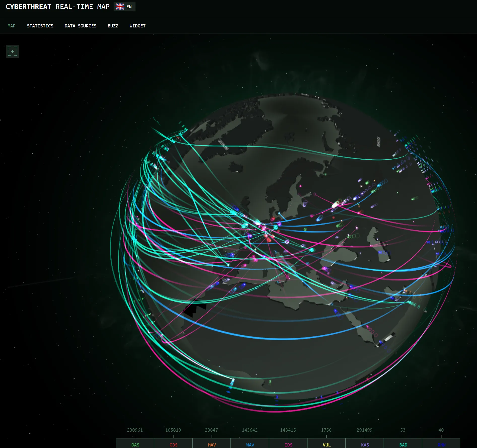Toggle the OAS detection type
Image resolution: width=477 pixels, height=448 pixels.
(x=135, y=444)
